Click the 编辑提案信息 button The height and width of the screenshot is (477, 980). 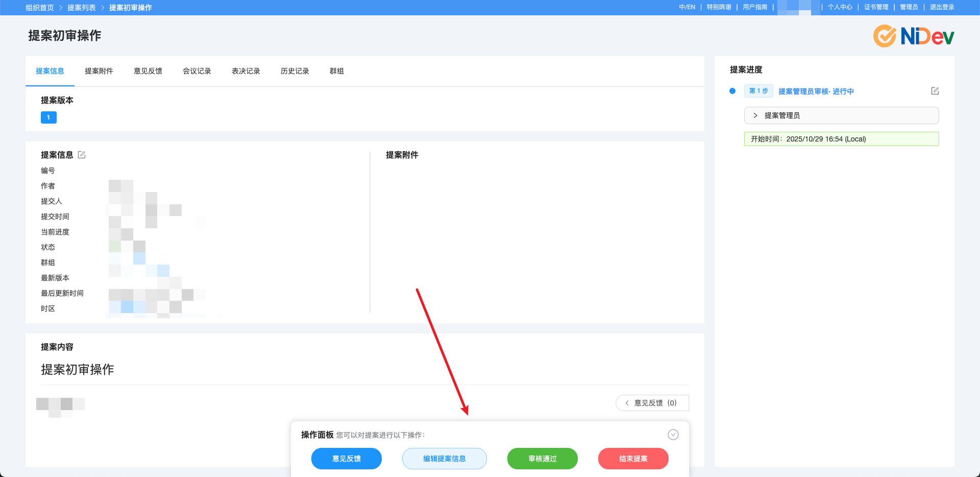point(444,459)
